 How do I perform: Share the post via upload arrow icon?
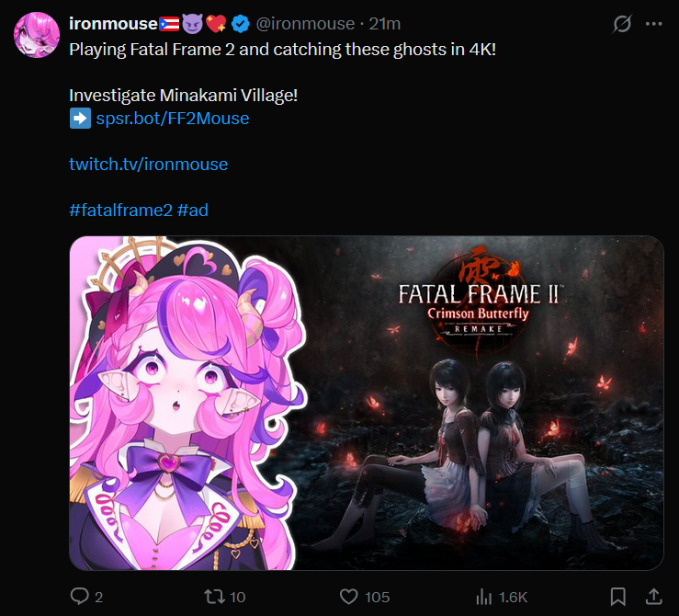tap(654, 596)
